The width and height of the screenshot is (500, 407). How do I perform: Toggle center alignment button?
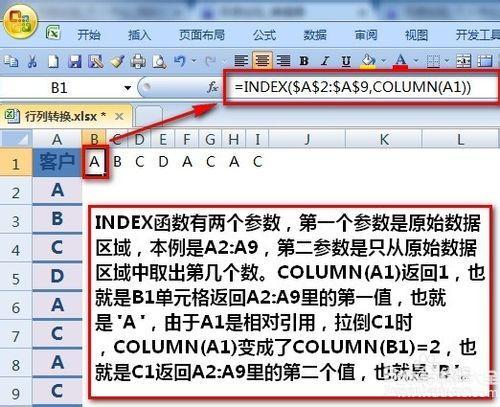pos(262,61)
